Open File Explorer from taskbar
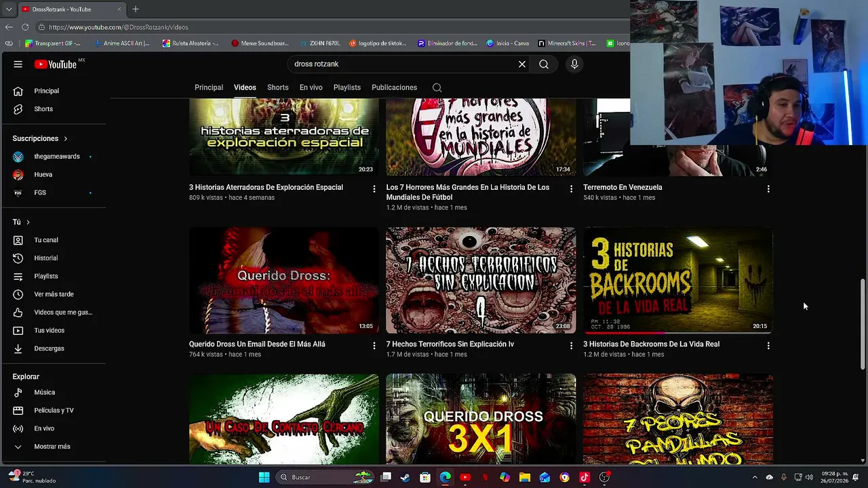This screenshot has height=488, width=868. click(x=525, y=477)
